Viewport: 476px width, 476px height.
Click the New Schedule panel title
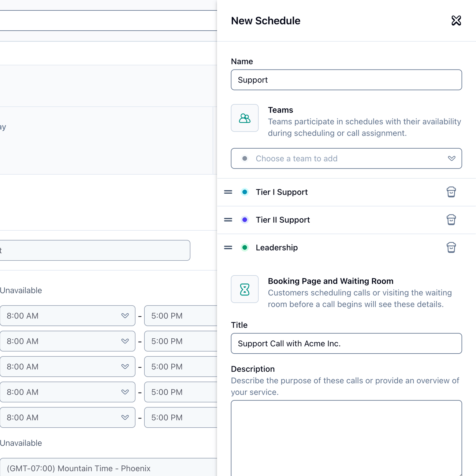[x=265, y=21]
